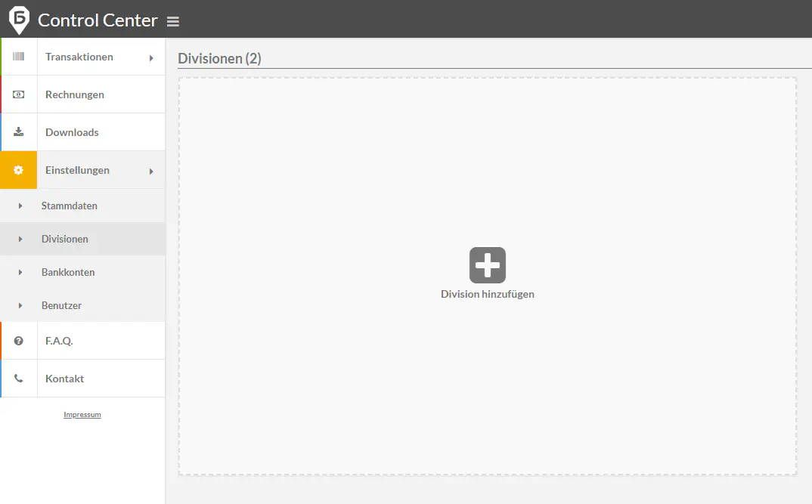The height and width of the screenshot is (504, 812).
Task: Click the Control Center logo icon
Action: click(x=19, y=19)
